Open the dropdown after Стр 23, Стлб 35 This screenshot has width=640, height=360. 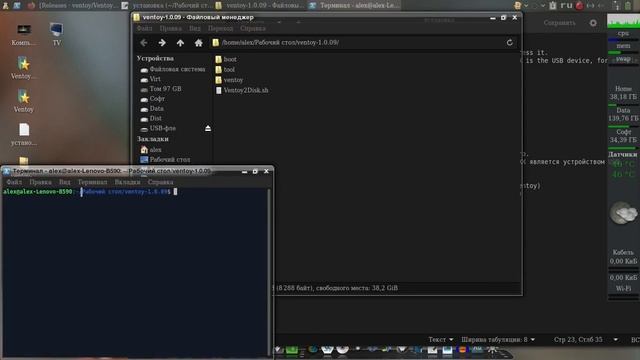[616, 340]
